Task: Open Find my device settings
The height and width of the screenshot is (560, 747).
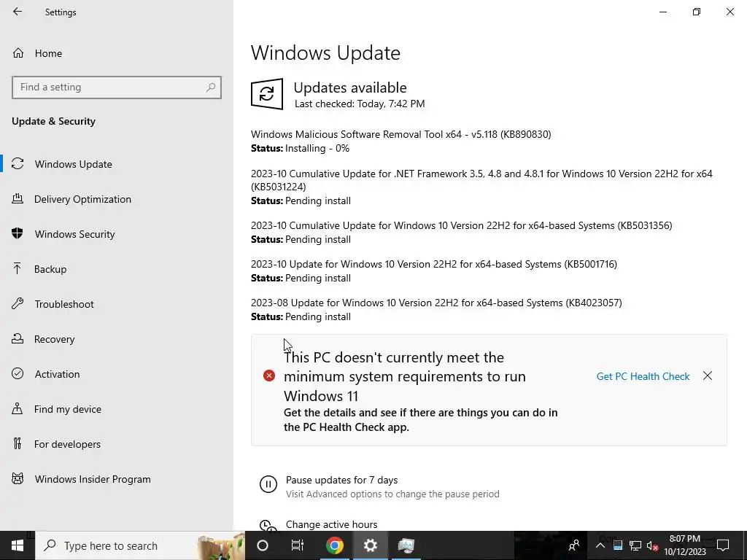Action: click(67, 409)
